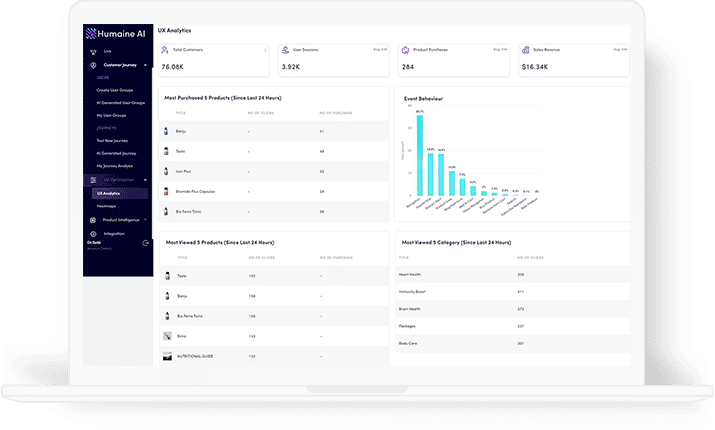Click the Total Customers card icon
Viewport: 715px width, 430px height.
(164, 49)
